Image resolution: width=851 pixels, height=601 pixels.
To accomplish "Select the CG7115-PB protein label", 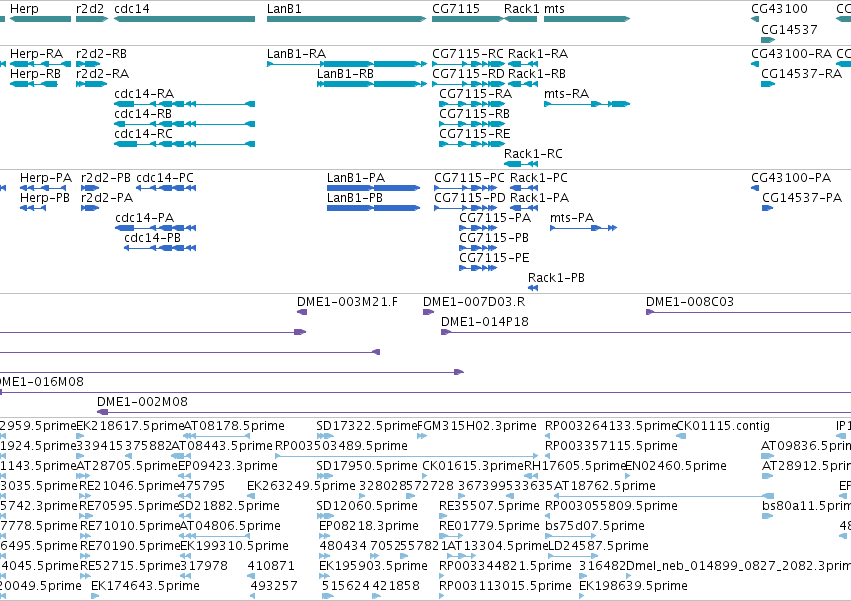I will tap(494, 238).
